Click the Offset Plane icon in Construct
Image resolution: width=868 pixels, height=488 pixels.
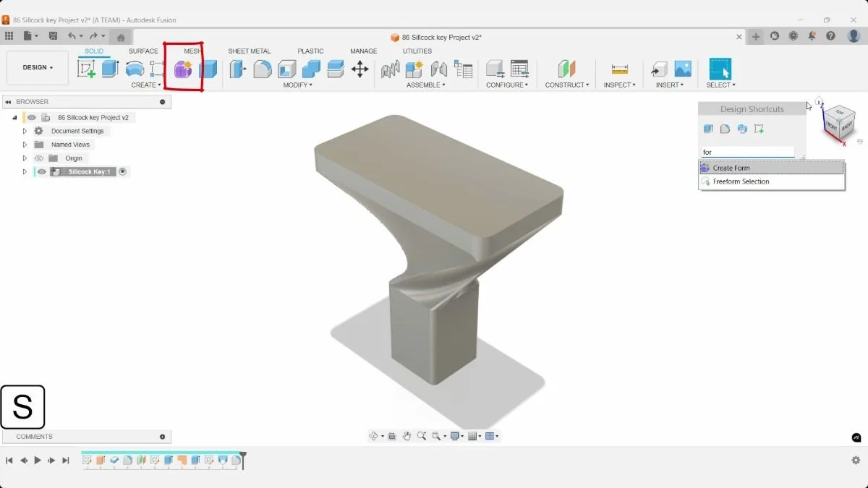click(x=567, y=69)
